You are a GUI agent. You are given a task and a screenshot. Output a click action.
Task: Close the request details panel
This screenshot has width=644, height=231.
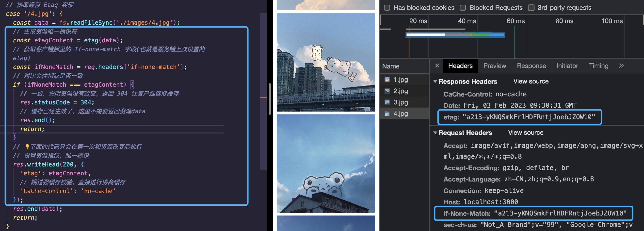point(437,66)
